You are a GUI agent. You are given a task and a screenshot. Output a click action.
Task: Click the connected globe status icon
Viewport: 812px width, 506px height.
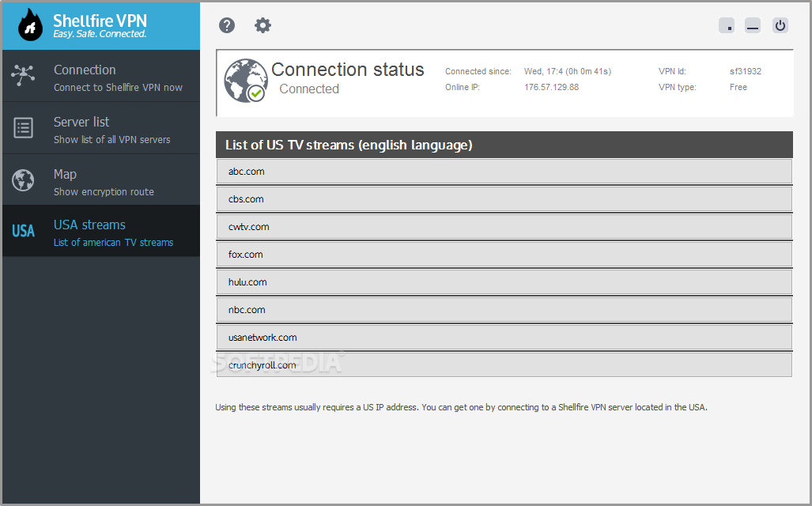(246, 81)
